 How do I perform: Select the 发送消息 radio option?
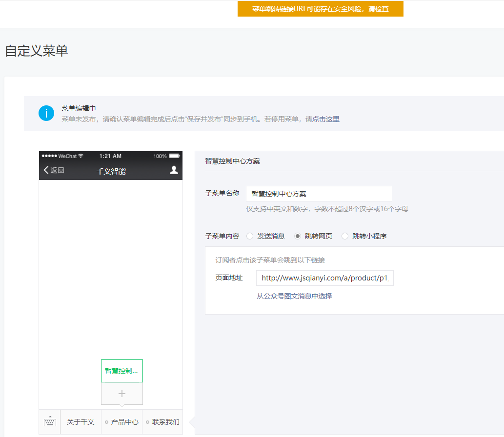point(250,236)
